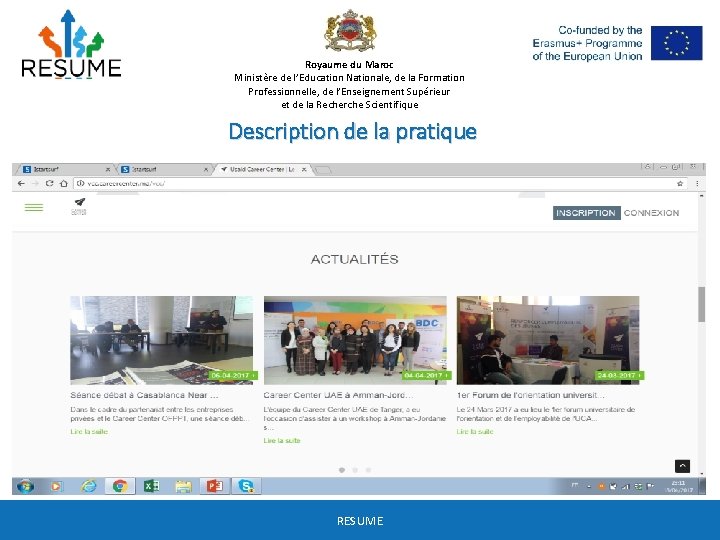Click the orange notification tray icon

pyautogui.click(x=601, y=486)
